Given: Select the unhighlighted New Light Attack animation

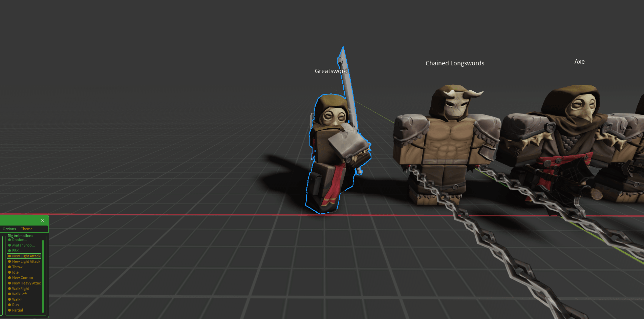Looking at the screenshot, I should click(x=24, y=261).
